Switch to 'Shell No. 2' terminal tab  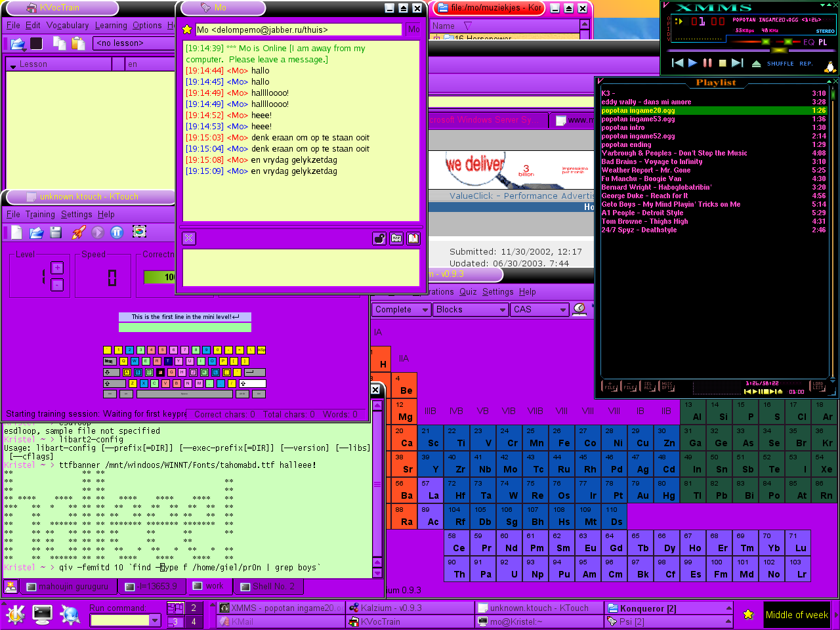coord(268,587)
